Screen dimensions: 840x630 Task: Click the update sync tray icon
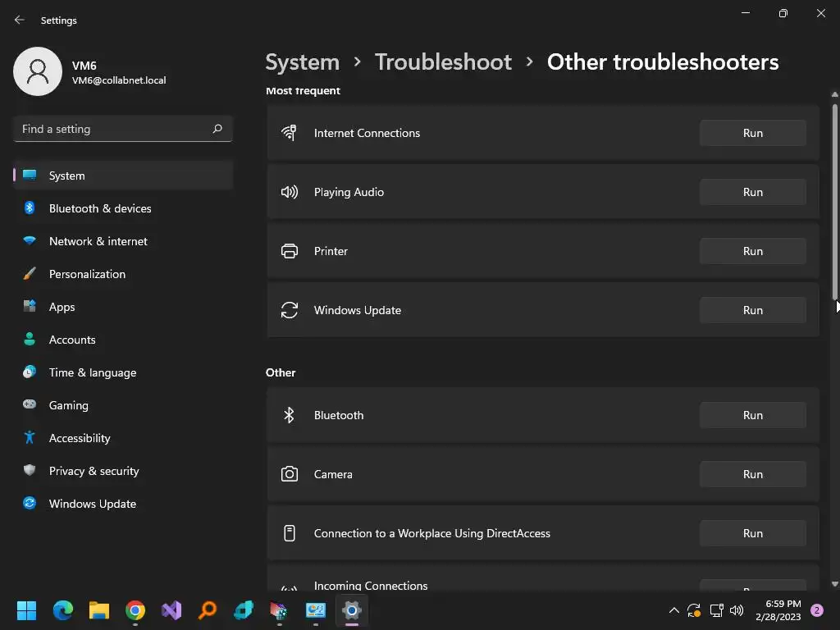[x=694, y=610]
